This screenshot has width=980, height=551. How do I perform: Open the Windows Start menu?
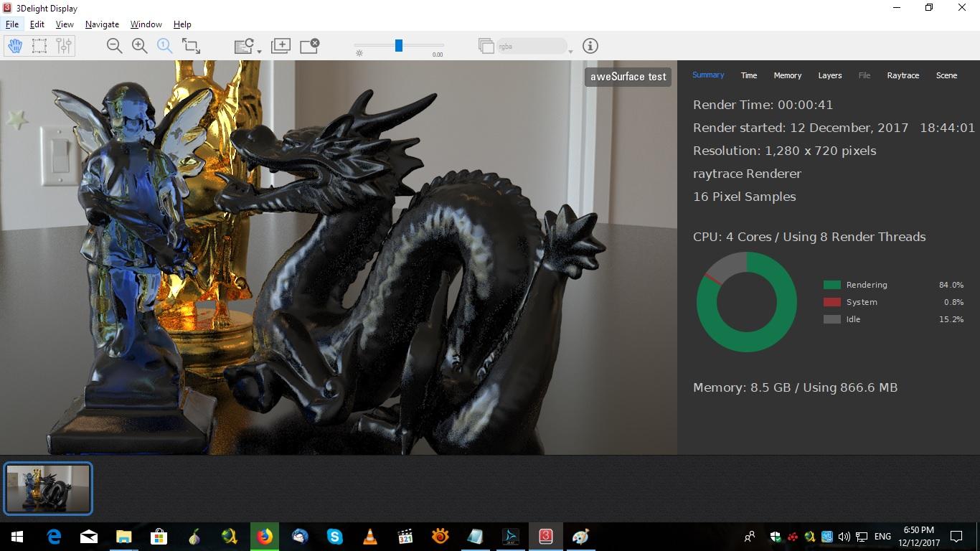[x=17, y=536]
